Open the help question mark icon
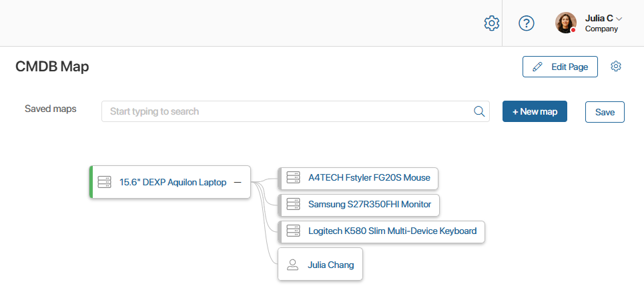Screen dimensions: 644x300 [x=527, y=23]
